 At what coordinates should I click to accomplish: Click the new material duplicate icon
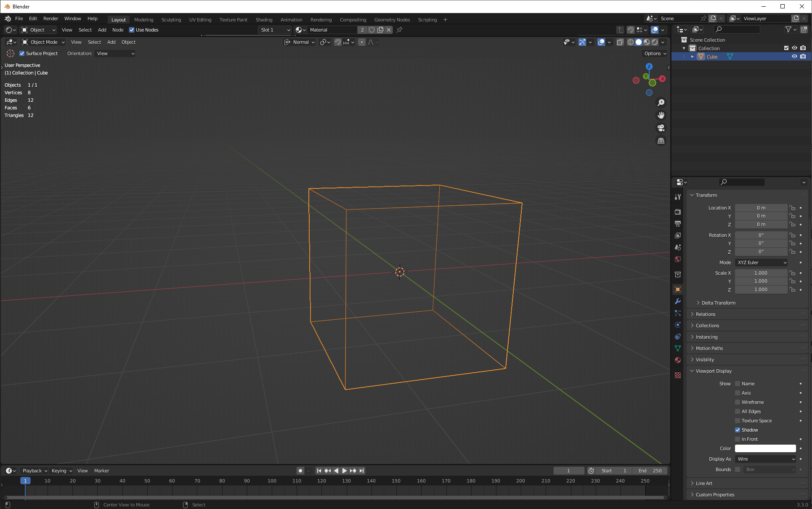click(380, 30)
